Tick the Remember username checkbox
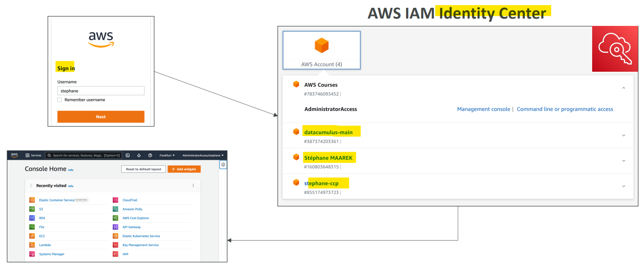Image resolution: width=644 pixels, height=267 pixels. point(60,100)
